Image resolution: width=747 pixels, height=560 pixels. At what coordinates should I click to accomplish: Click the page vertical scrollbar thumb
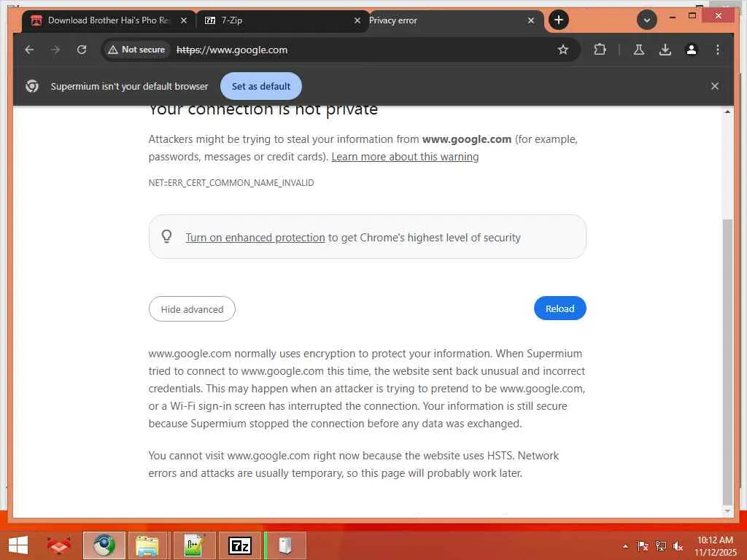[x=727, y=362]
